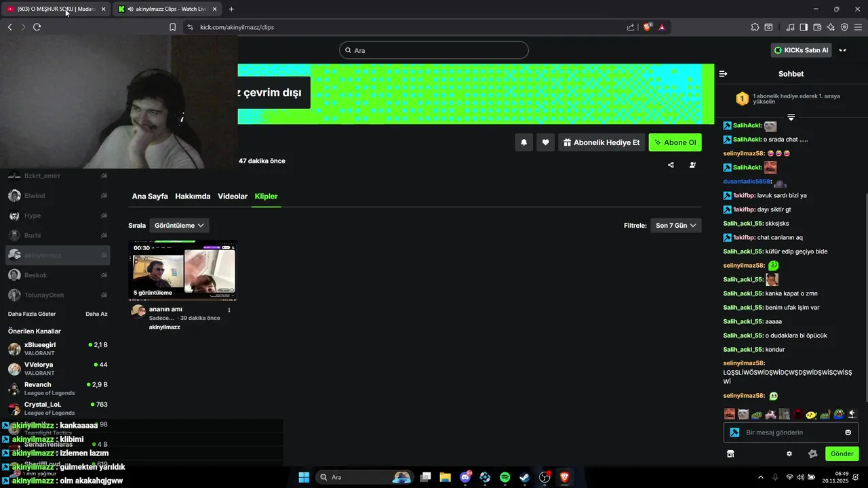This screenshot has height=488, width=868.
Task: Click the Brave VPN shield icon
Action: 844,27
